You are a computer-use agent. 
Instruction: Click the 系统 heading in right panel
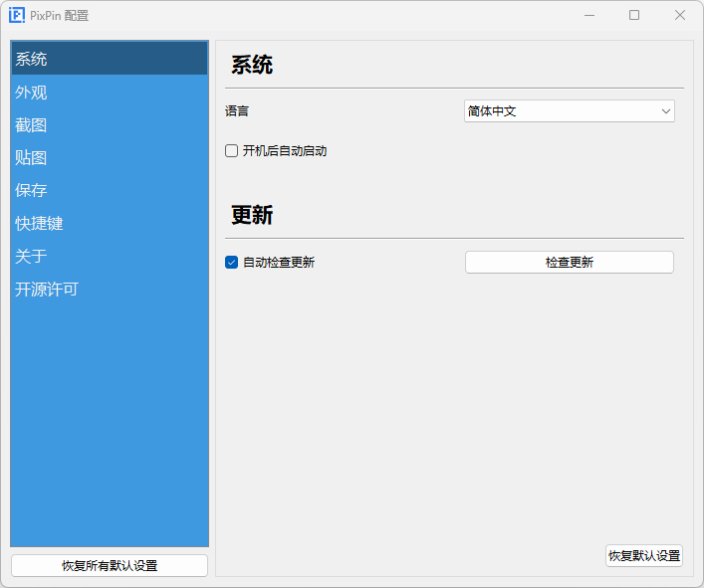[x=252, y=64]
